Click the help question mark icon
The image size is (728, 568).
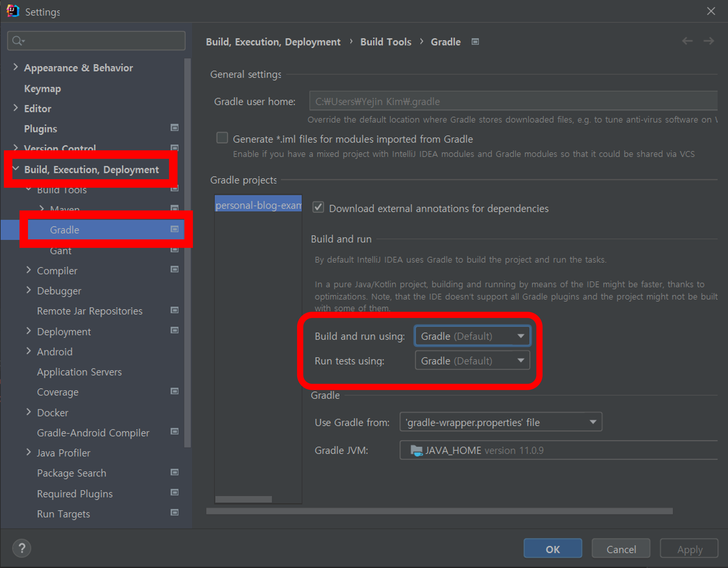22,548
